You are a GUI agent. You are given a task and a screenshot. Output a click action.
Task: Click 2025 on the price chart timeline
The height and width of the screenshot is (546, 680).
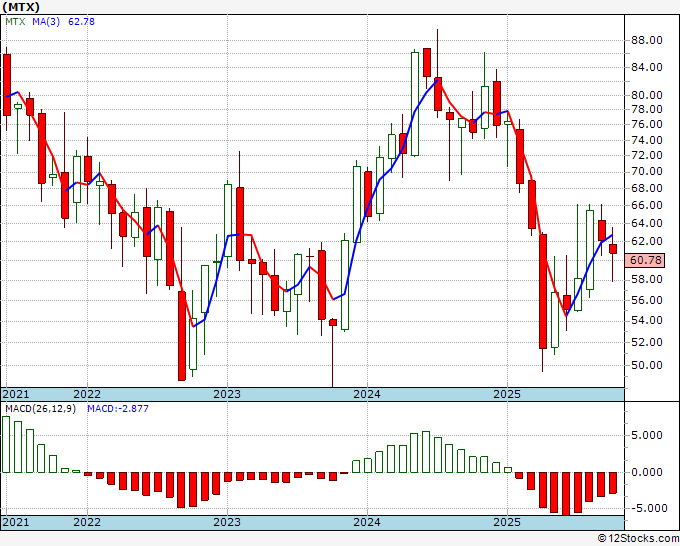pyautogui.click(x=507, y=394)
